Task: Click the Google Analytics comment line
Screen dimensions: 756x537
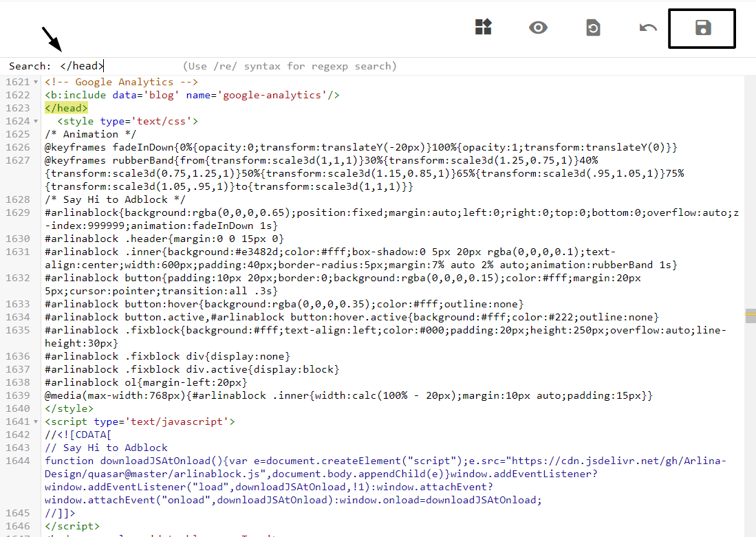Action: (x=122, y=82)
